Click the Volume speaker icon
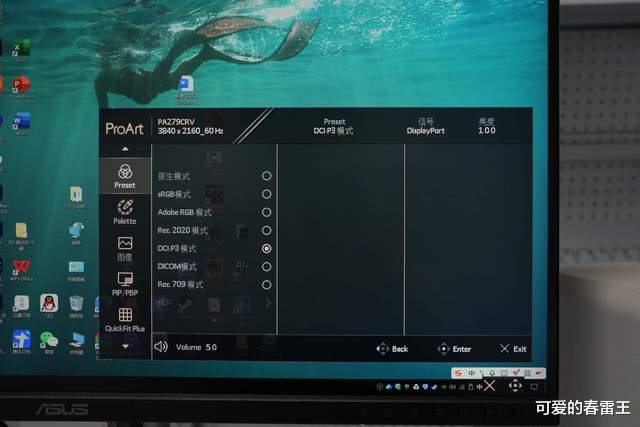This screenshot has height=427, width=640. [161, 347]
